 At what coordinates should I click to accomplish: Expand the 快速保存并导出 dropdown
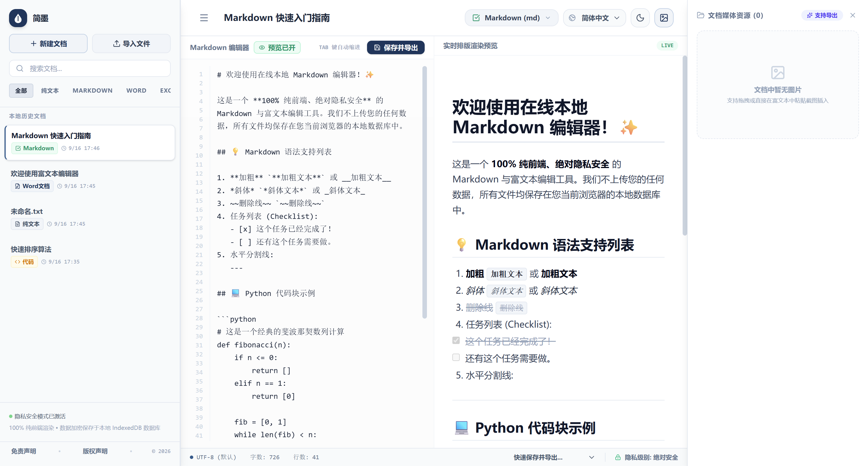(x=554, y=457)
